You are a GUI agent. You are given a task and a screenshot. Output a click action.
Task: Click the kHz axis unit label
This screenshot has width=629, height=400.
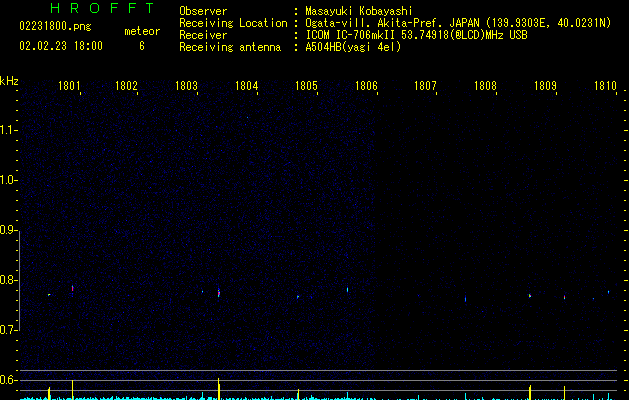9,81
